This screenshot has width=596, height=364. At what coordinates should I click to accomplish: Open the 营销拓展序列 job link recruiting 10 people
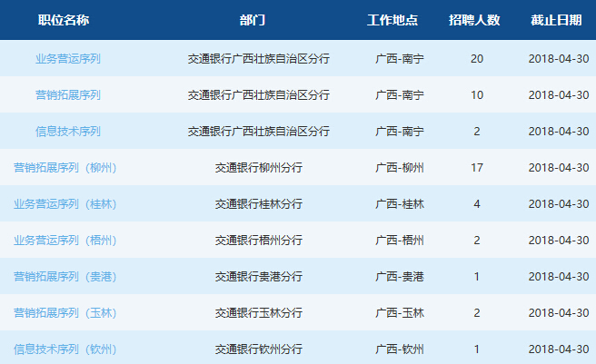click(68, 95)
